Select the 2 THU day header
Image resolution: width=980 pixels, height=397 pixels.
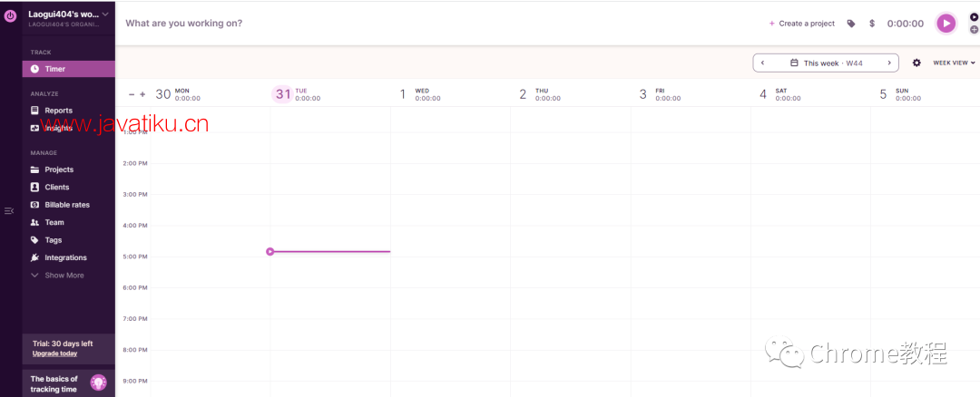point(540,94)
